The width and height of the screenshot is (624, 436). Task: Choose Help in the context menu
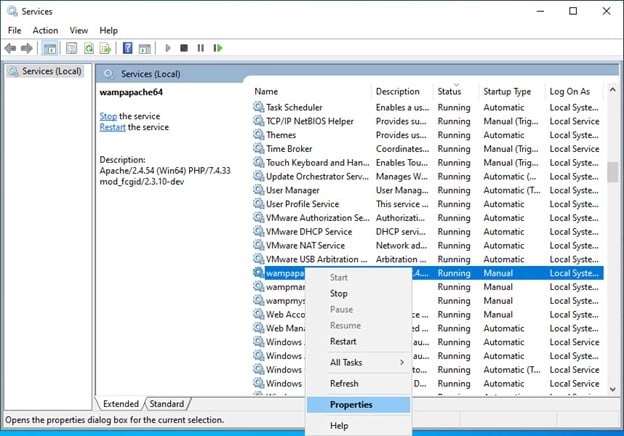point(358,426)
